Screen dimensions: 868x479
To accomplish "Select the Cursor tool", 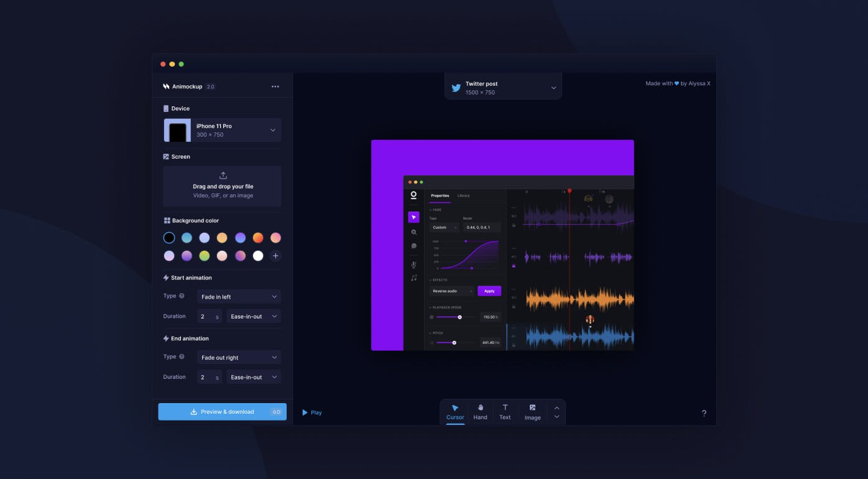I will (455, 412).
